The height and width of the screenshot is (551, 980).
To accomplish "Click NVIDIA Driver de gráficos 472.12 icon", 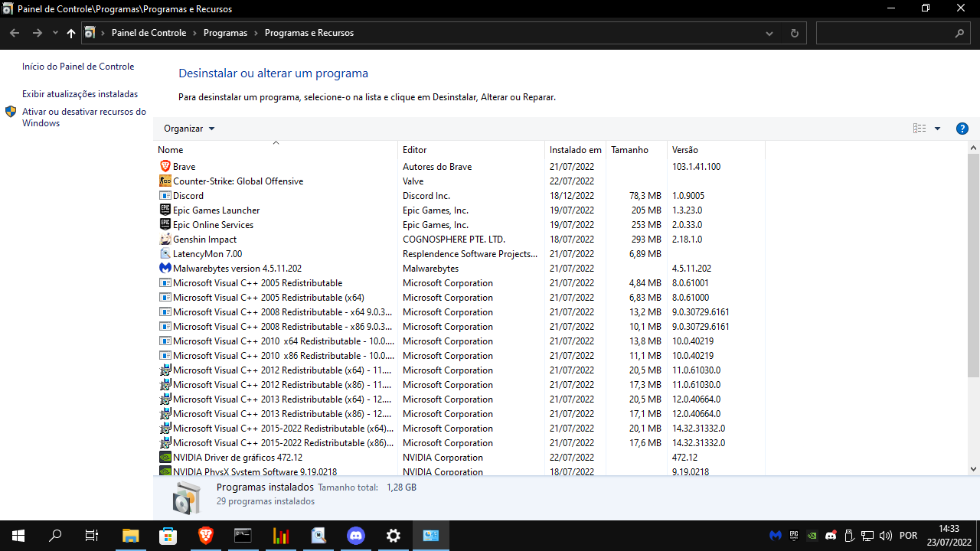I will (x=165, y=457).
